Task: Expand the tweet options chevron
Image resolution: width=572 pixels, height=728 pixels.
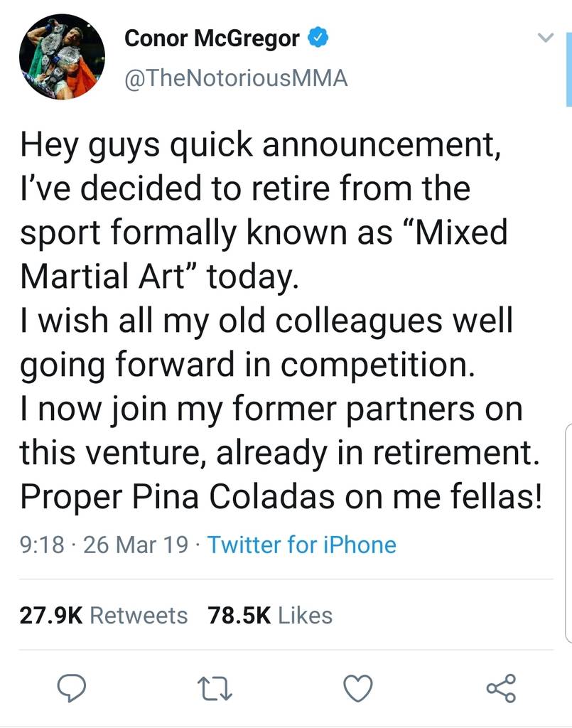Action: tap(545, 38)
